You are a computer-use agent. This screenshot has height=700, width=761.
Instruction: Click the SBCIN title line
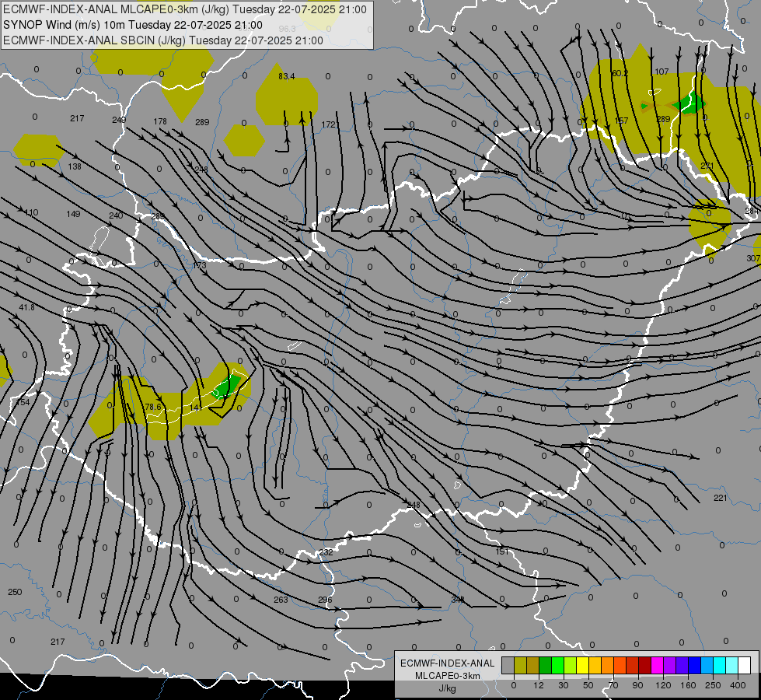[x=163, y=40]
